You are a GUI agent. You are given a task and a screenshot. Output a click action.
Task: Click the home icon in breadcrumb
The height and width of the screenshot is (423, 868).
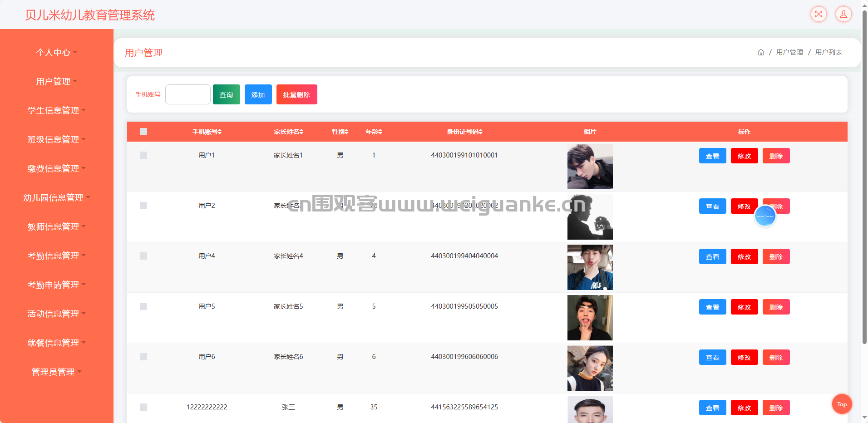761,52
